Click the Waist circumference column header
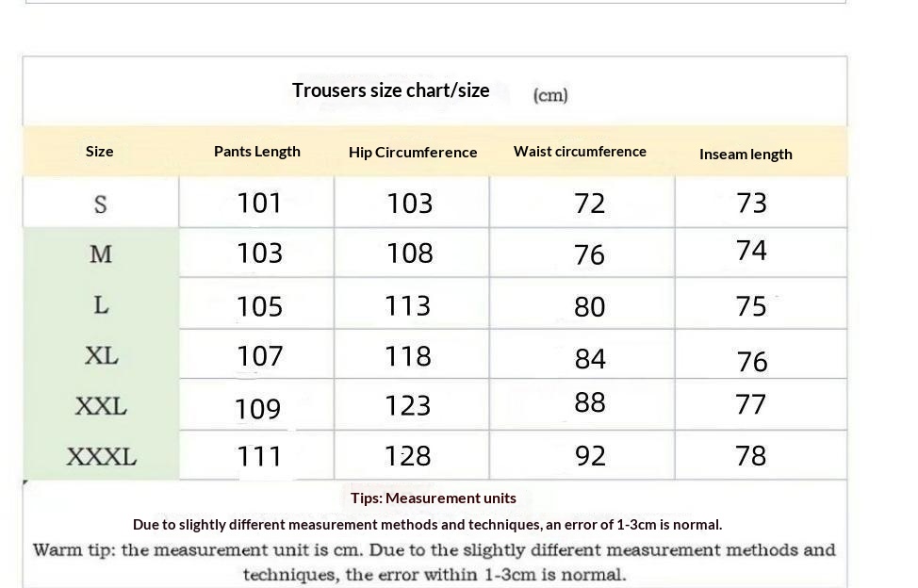This screenshot has height=588, width=918. 580,151
